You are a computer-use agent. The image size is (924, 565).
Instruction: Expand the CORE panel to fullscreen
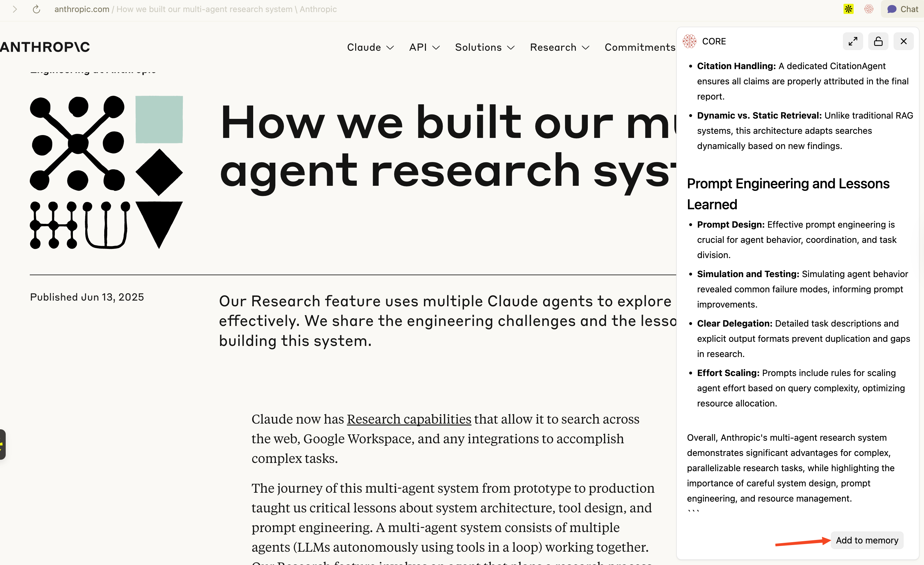click(x=852, y=41)
